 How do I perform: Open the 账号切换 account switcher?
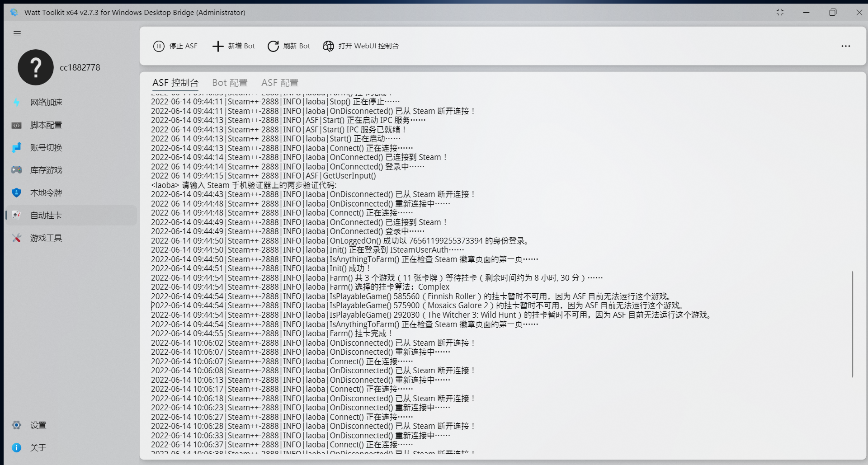point(46,147)
